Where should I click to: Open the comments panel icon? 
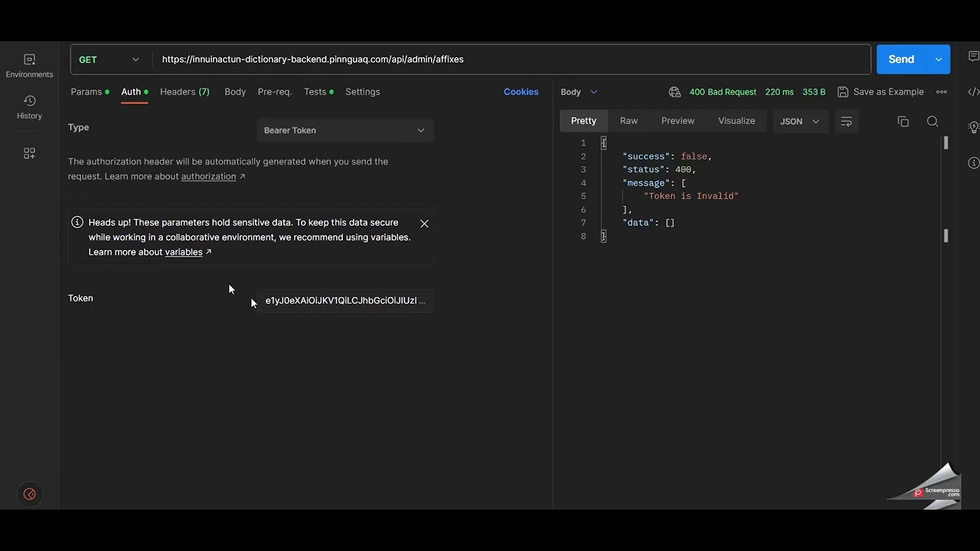974,57
